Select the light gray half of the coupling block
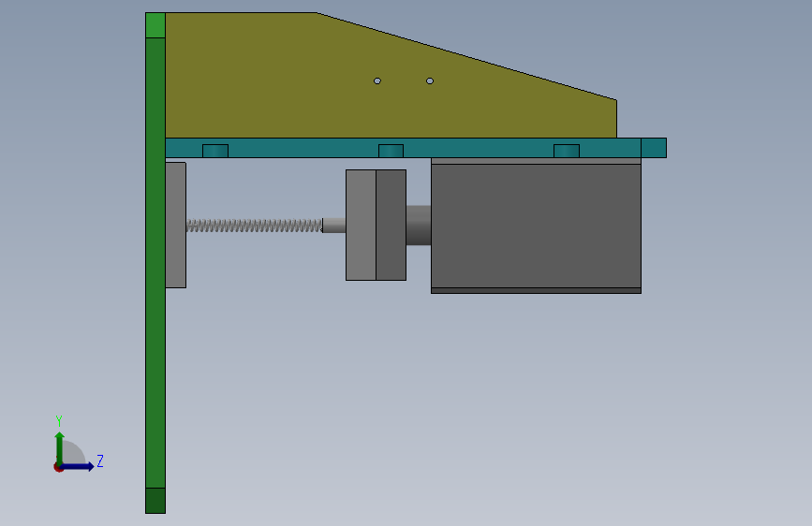 361,226
